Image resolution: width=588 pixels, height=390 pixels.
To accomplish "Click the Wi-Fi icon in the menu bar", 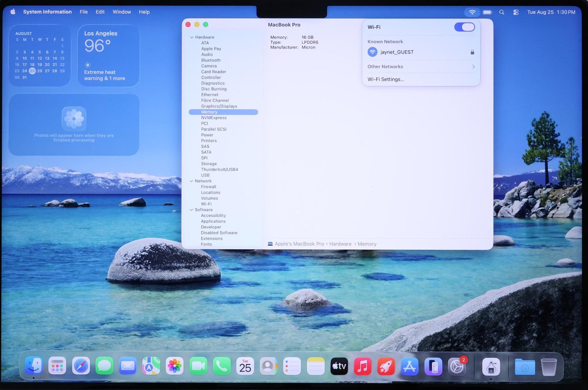I will click(x=472, y=12).
